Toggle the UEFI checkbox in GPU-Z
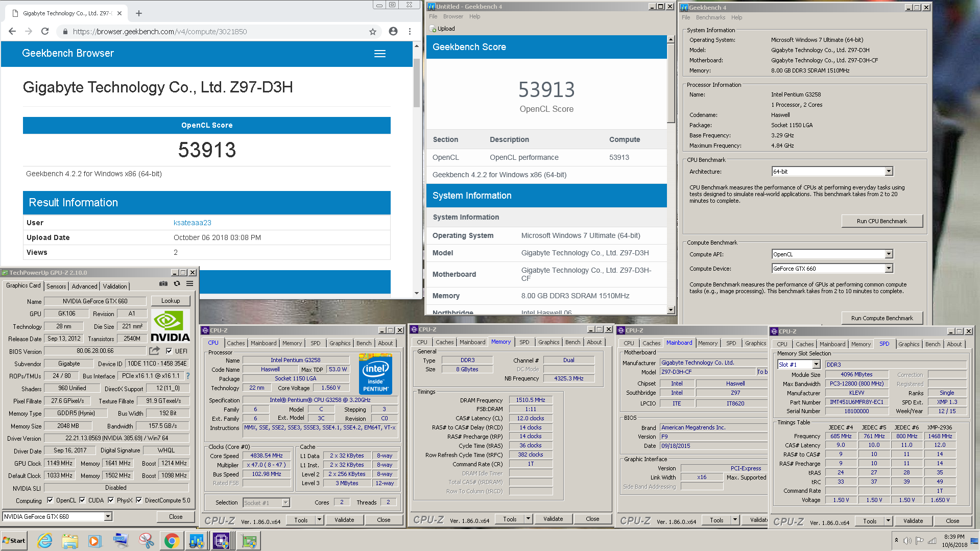This screenshot has width=980, height=551. click(x=169, y=351)
